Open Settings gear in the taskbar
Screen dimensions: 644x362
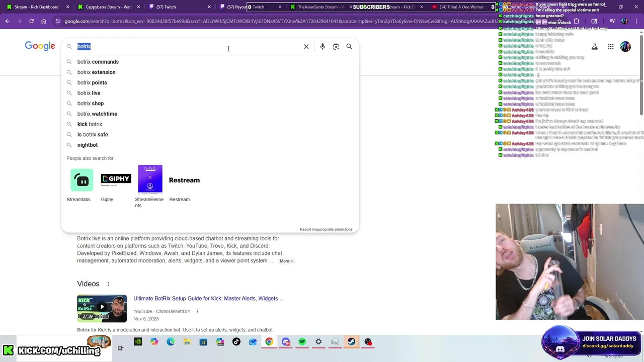pyautogui.click(x=318, y=342)
